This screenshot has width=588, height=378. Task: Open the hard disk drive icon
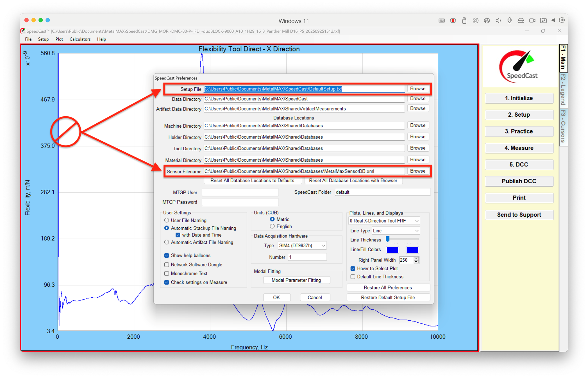click(521, 21)
